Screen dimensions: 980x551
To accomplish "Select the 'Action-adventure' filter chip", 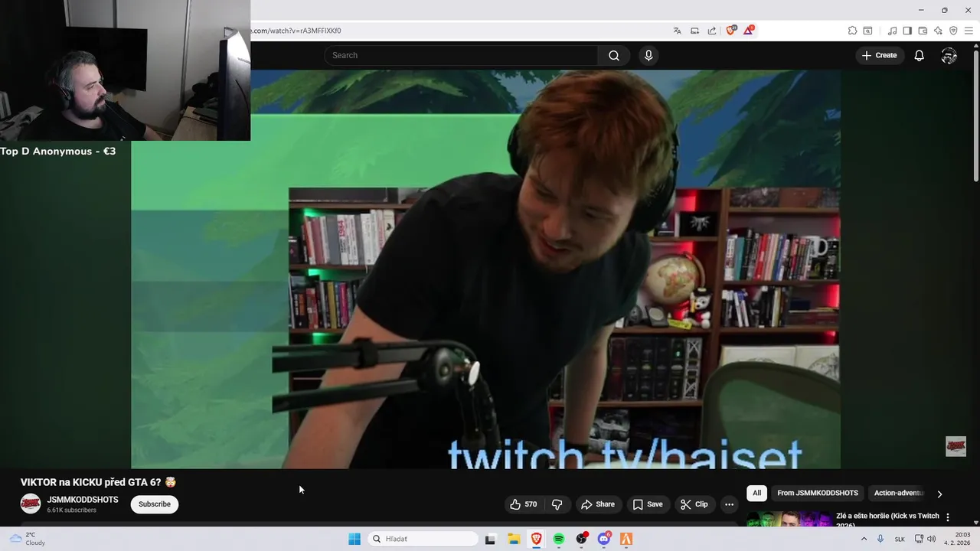I will (900, 494).
